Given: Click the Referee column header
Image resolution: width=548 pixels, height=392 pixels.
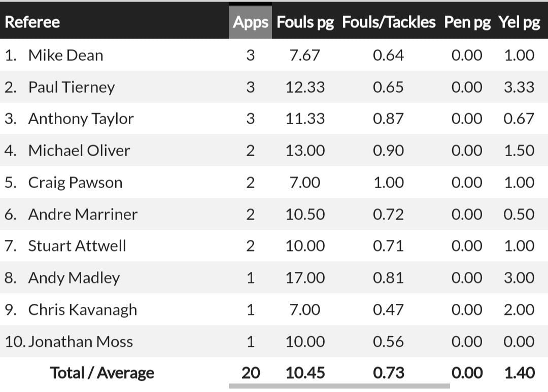Looking at the screenshot, I should [32, 22].
